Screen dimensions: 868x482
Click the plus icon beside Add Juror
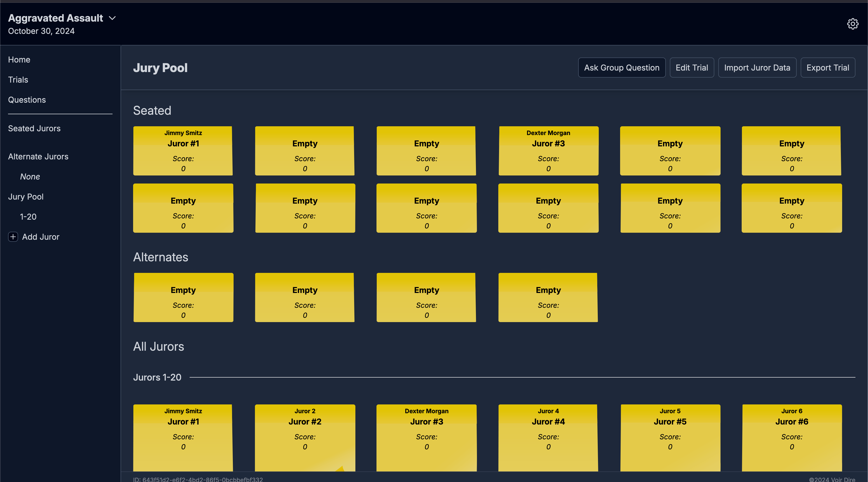13,237
